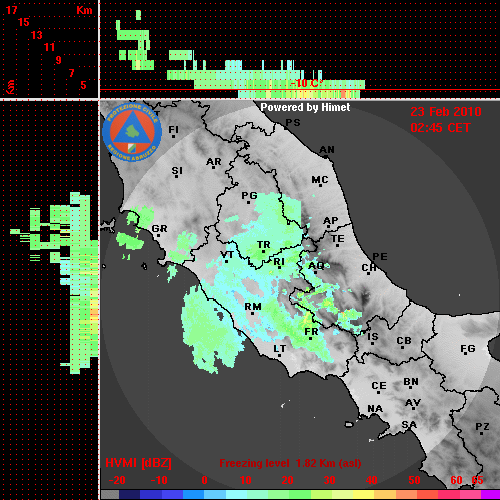The image size is (500, 500).
Task: Click the 'VT' city label on the map
Action: pos(227,255)
